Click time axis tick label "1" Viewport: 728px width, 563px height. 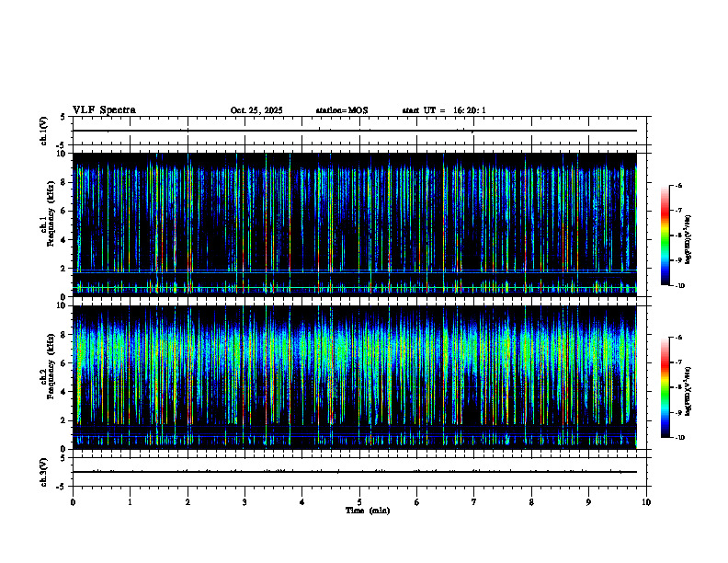[x=130, y=502]
